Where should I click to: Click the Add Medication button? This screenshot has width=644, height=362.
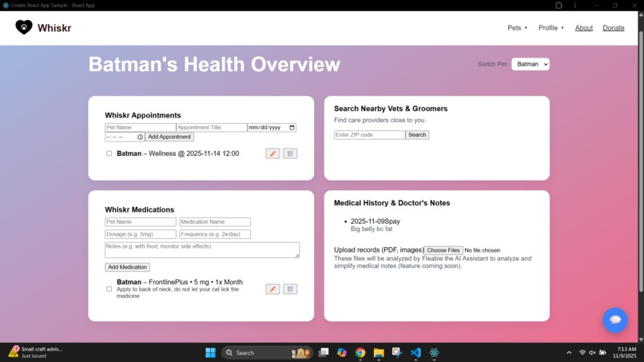pos(127,267)
